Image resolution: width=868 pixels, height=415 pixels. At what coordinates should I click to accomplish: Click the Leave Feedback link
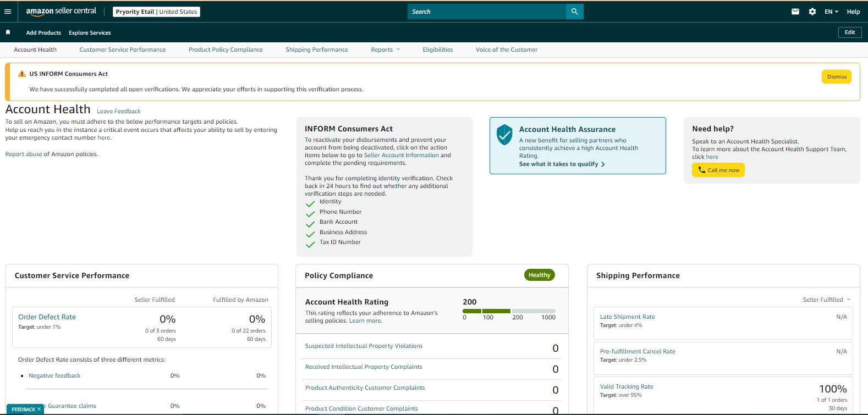119,111
